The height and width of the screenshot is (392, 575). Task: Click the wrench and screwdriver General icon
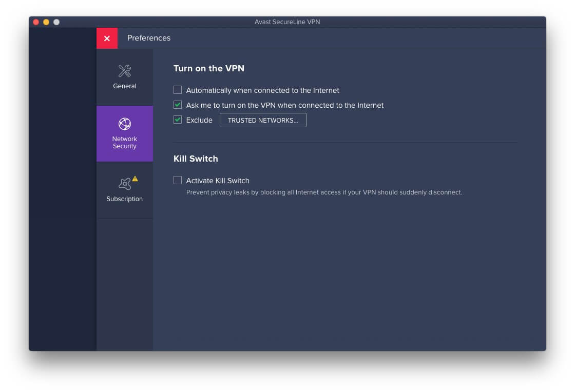point(125,71)
